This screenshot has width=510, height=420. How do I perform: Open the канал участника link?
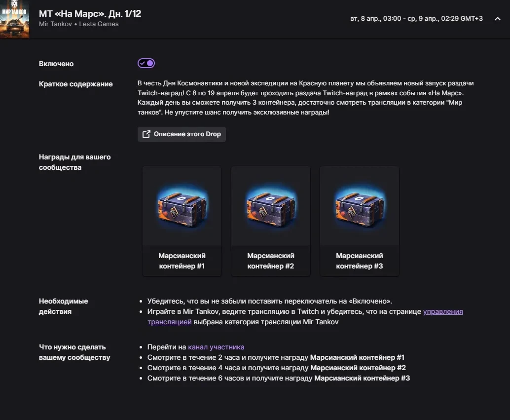tap(216, 347)
